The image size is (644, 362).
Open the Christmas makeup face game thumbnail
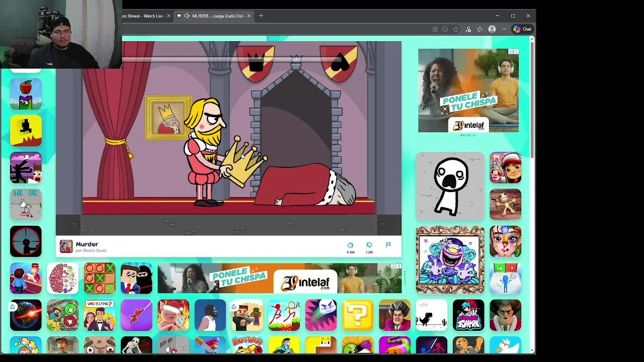505,241
